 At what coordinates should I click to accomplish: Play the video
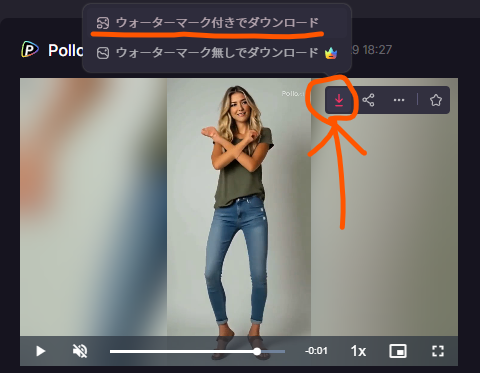pos(40,351)
